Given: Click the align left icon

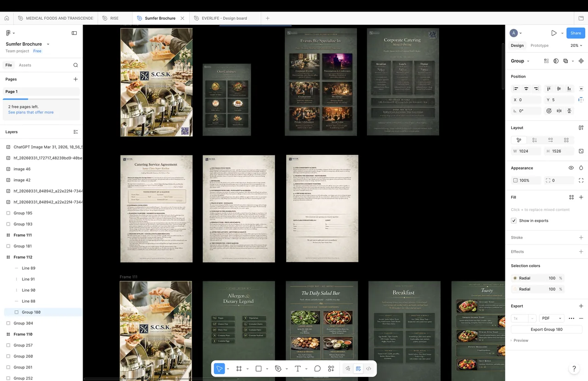Looking at the screenshot, I should pyautogui.click(x=516, y=88).
